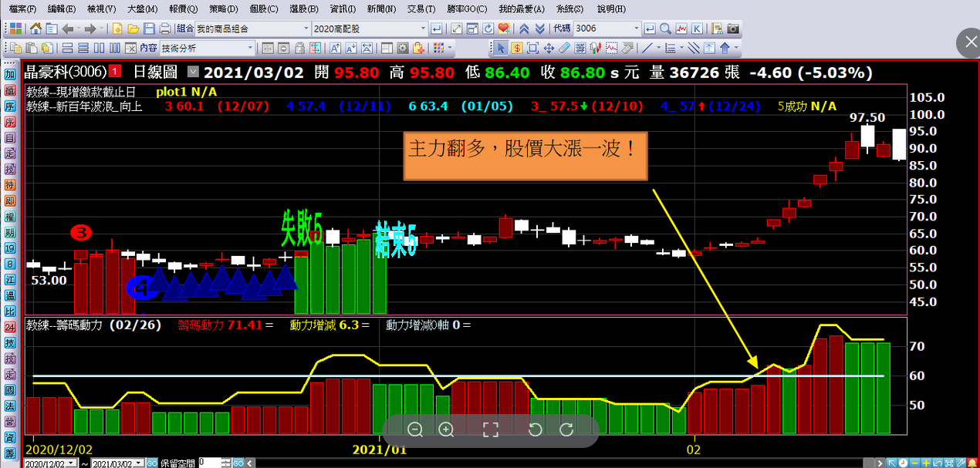Click the magnifier search icon beside stock code

coord(666,29)
